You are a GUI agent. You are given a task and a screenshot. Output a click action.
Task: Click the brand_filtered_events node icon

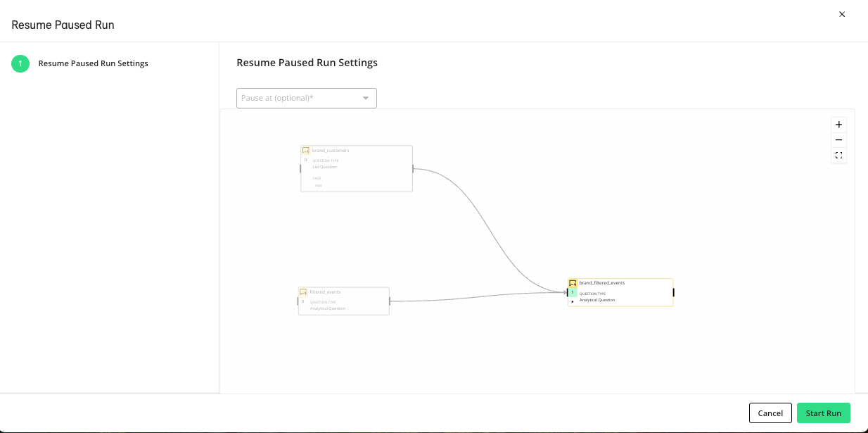click(x=573, y=283)
